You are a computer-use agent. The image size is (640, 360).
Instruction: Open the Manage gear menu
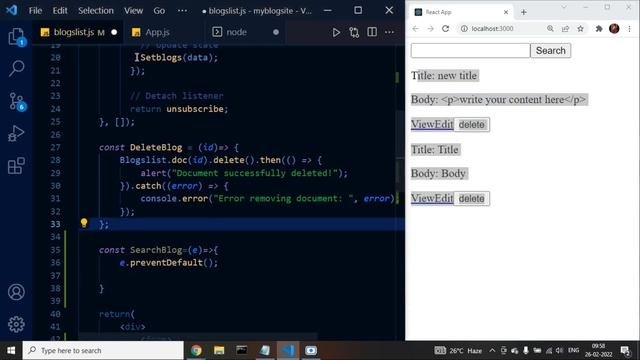[16, 324]
